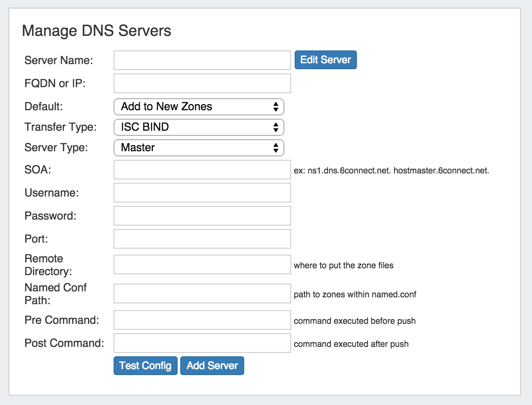Click into the Post Command field
This screenshot has width=532, height=405.
(x=202, y=343)
